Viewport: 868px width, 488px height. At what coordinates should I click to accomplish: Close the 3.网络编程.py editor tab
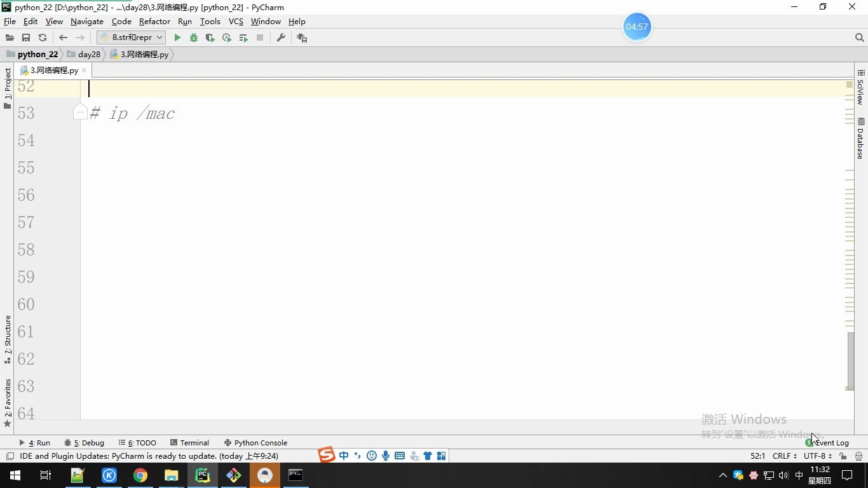[84, 71]
